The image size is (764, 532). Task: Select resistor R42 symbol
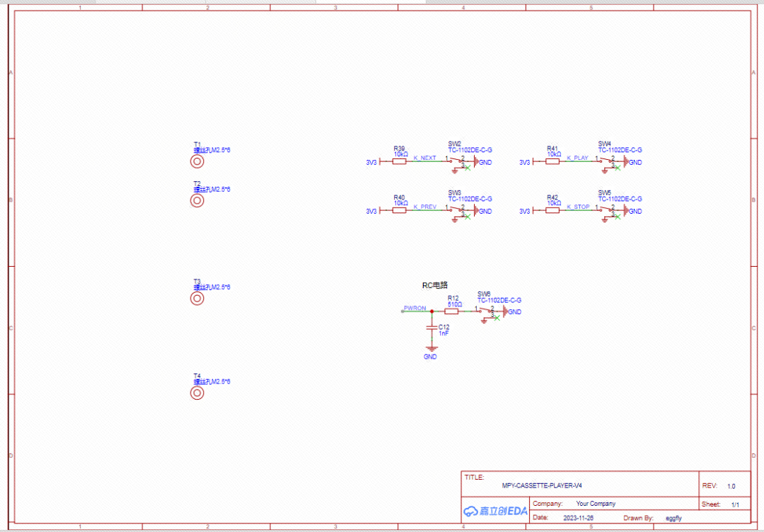552,211
